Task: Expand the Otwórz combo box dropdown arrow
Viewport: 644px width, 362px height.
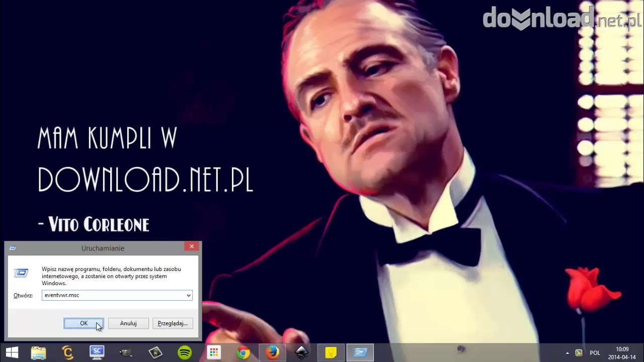Action: pos(189,295)
